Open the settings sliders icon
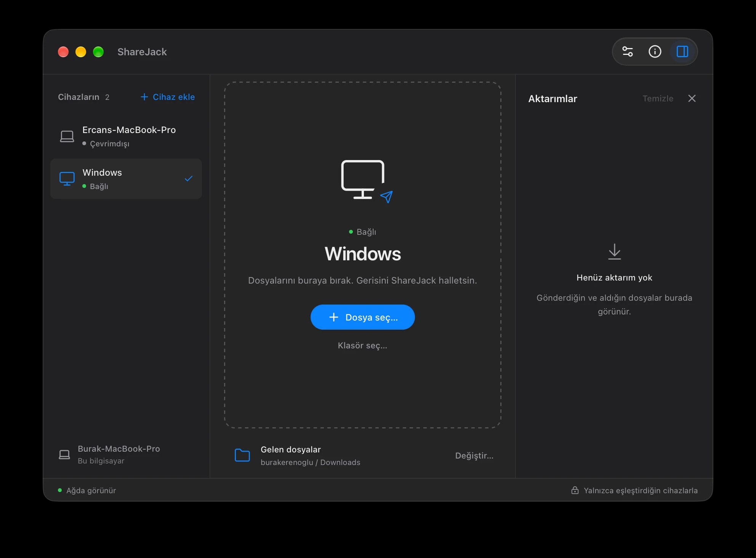Viewport: 756px width, 558px height. [x=628, y=51]
